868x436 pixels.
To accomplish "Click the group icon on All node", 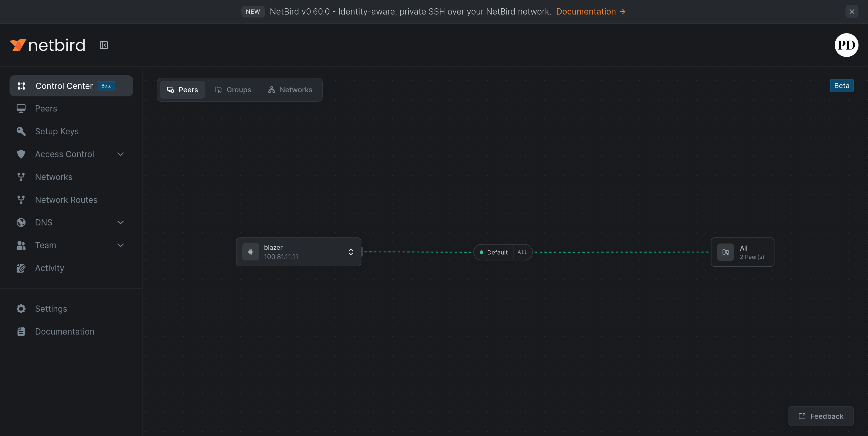I will [x=726, y=252].
